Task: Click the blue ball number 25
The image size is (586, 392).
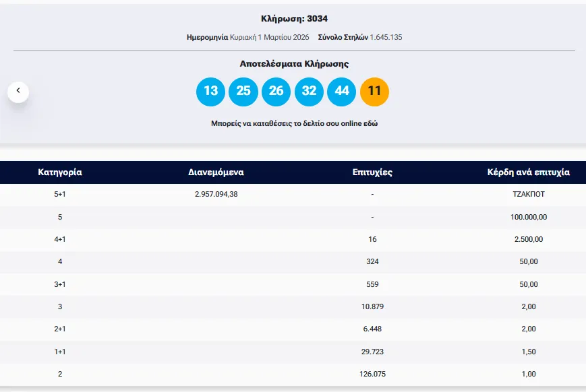Action: tap(243, 92)
